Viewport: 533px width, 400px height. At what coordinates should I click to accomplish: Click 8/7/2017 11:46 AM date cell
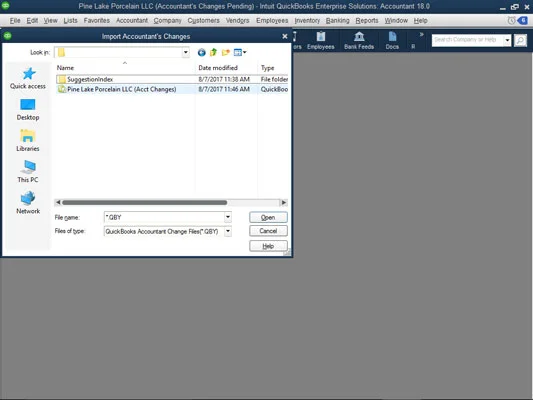pyautogui.click(x=224, y=89)
